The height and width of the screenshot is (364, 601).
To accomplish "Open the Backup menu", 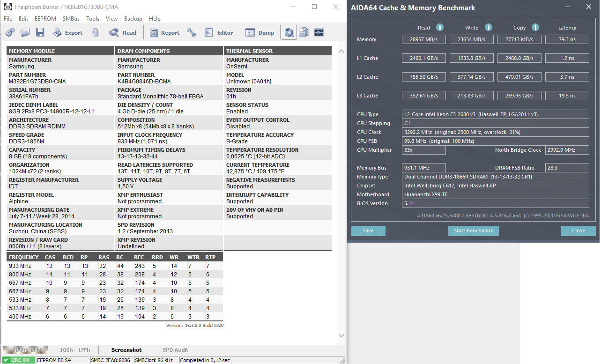I will (x=133, y=19).
